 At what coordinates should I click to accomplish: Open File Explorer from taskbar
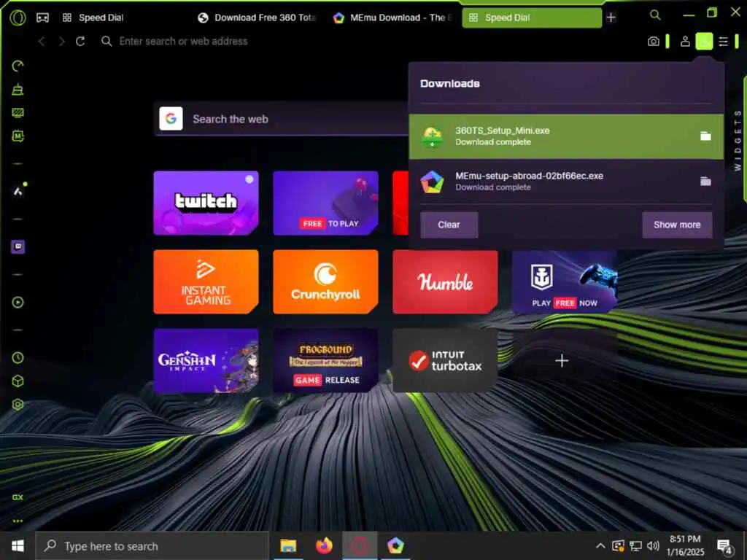point(287,545)
